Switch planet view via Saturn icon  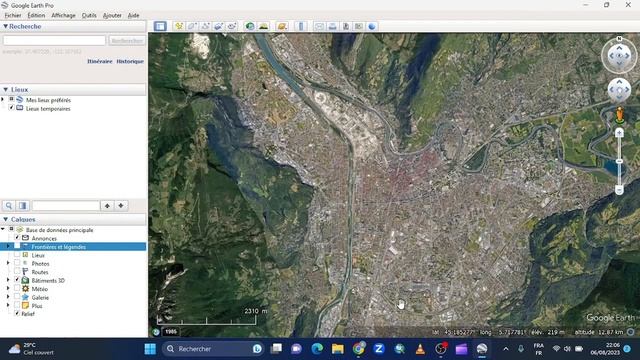[x=282, y=26]
